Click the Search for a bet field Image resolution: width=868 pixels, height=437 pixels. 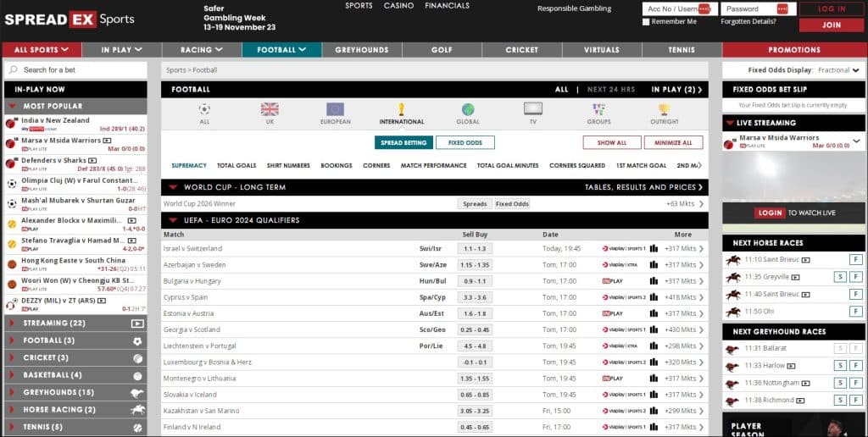click(76, 70)
